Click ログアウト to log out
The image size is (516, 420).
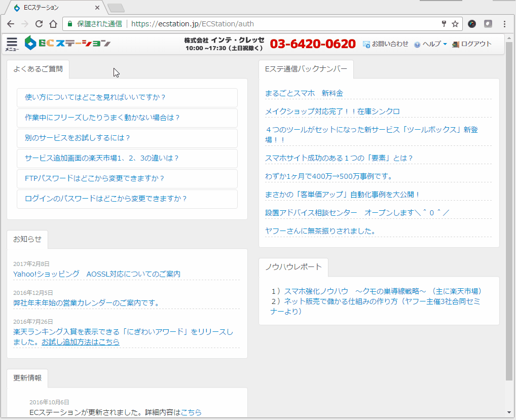pyautogui.click(x=471, y=44)
